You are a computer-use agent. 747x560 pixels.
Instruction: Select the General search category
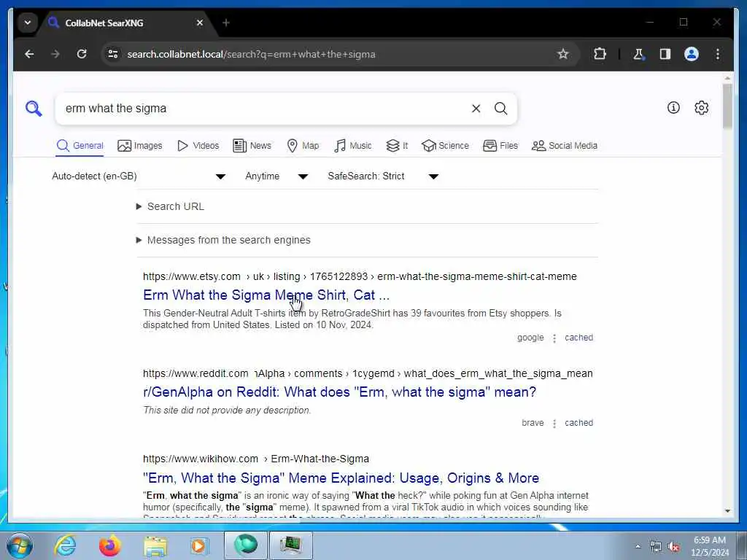[x=80, y=146]
